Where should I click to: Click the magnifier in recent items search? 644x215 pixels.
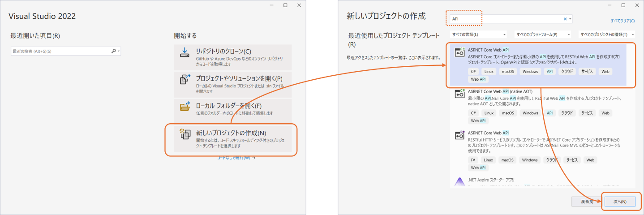tap(114, 52)
